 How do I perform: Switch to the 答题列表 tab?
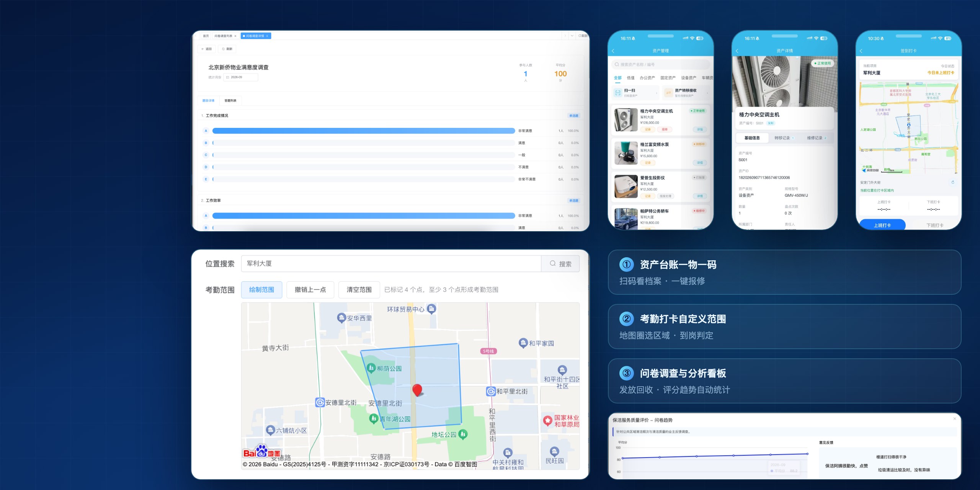pos(230,101)
